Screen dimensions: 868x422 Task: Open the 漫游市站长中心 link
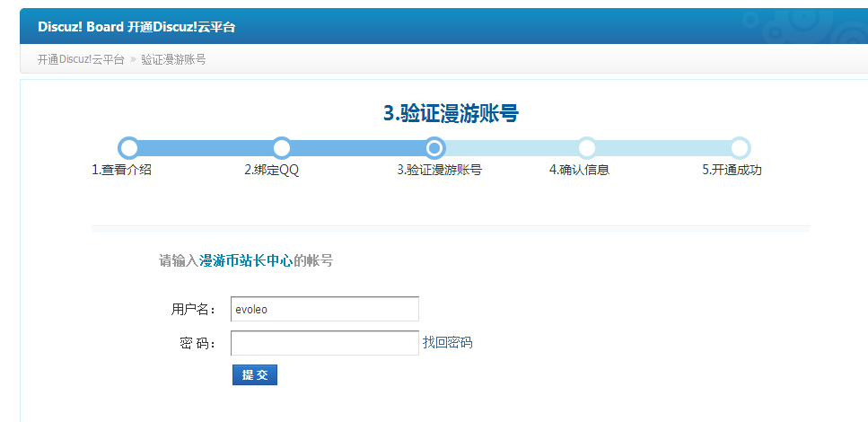pos(246,261)
